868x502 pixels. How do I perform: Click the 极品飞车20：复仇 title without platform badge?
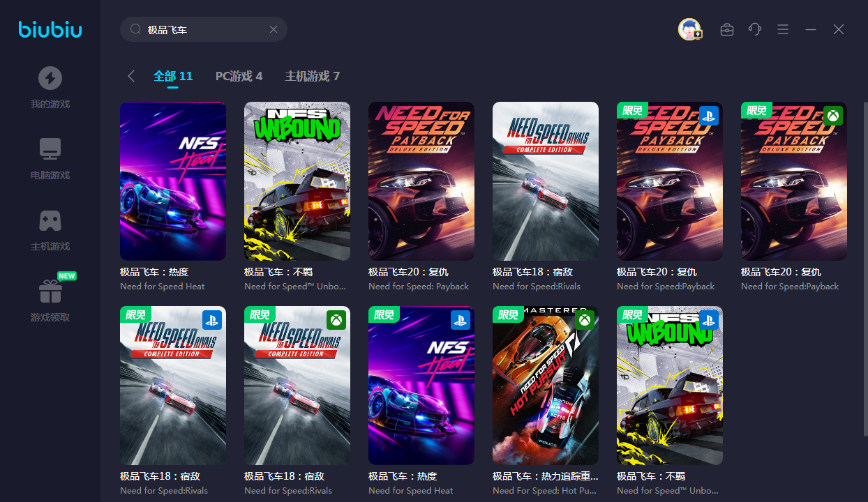pos(408,272)
